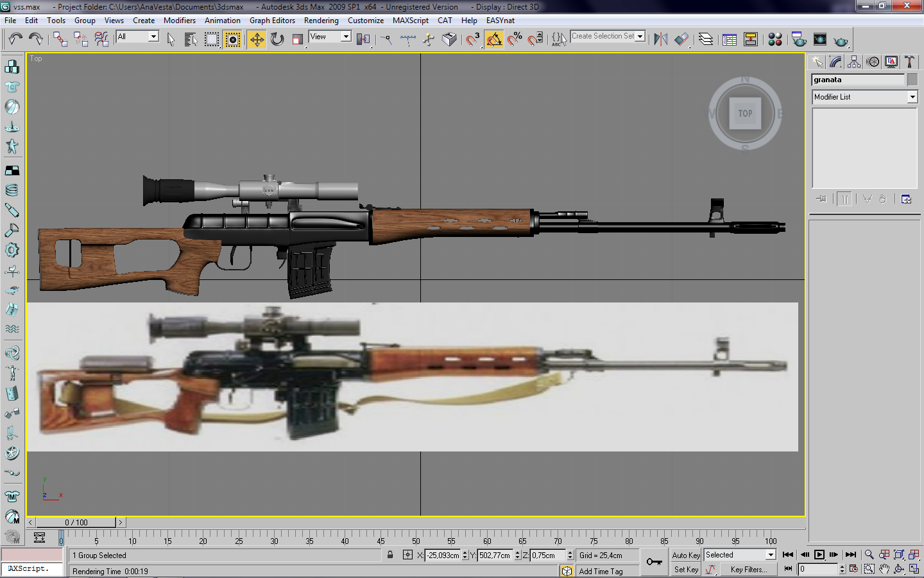Toggle the Spinner Snap button
This screenshot has height=578, width=924.
click(x=535, y=39)
